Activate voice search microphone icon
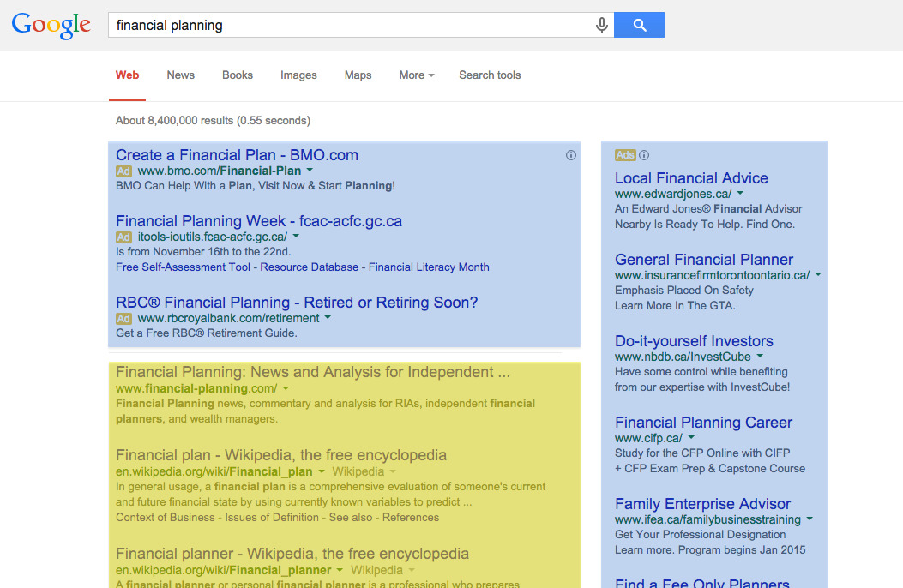This screenshot has width=903, height=588. point(601,26)
